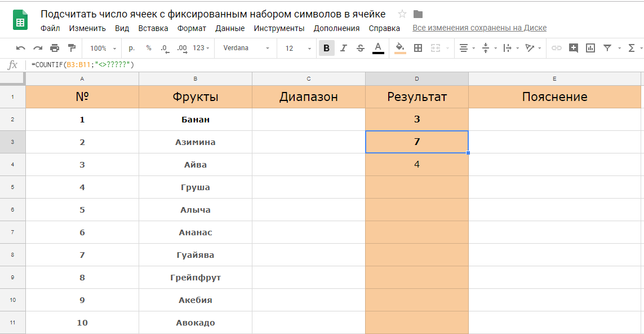Screen dimensions: 644x334
Task: Redo the last action
Action: pos(38,48)
